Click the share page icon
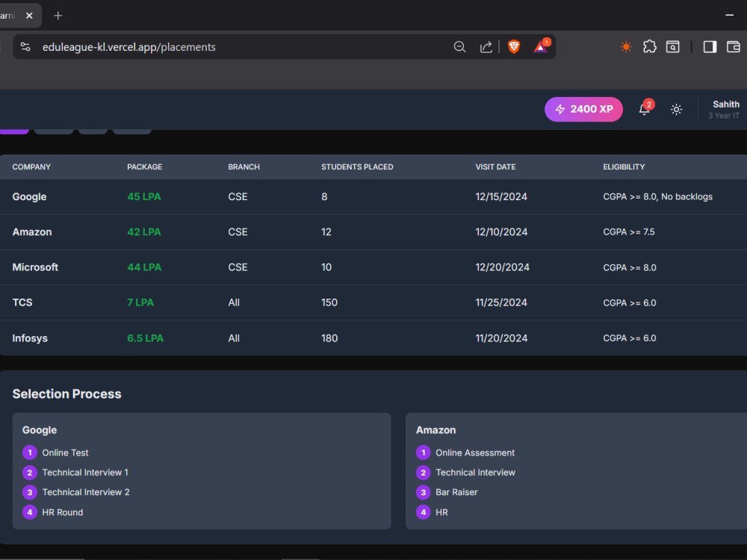747x560 pixels. (x=486, y=46)
